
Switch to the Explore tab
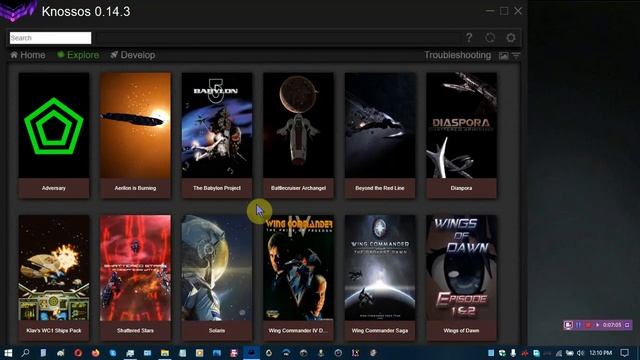(78, 55)
